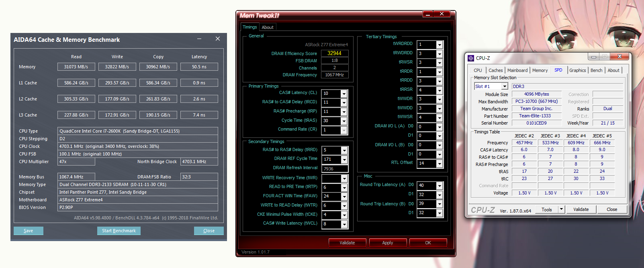Open the tRWSR tertiary timing dropdown

pos(440,63)
